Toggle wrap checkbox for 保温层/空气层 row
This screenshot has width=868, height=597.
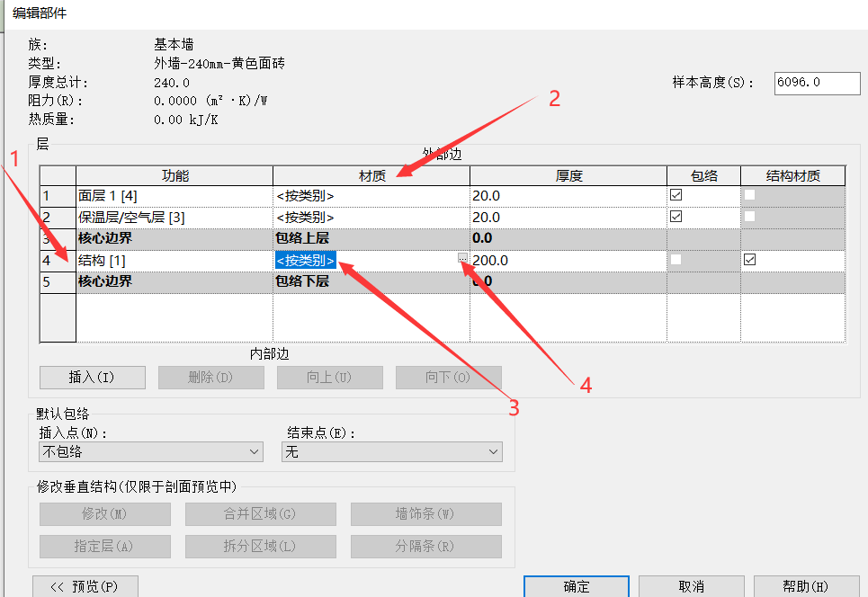click(676, 217)
